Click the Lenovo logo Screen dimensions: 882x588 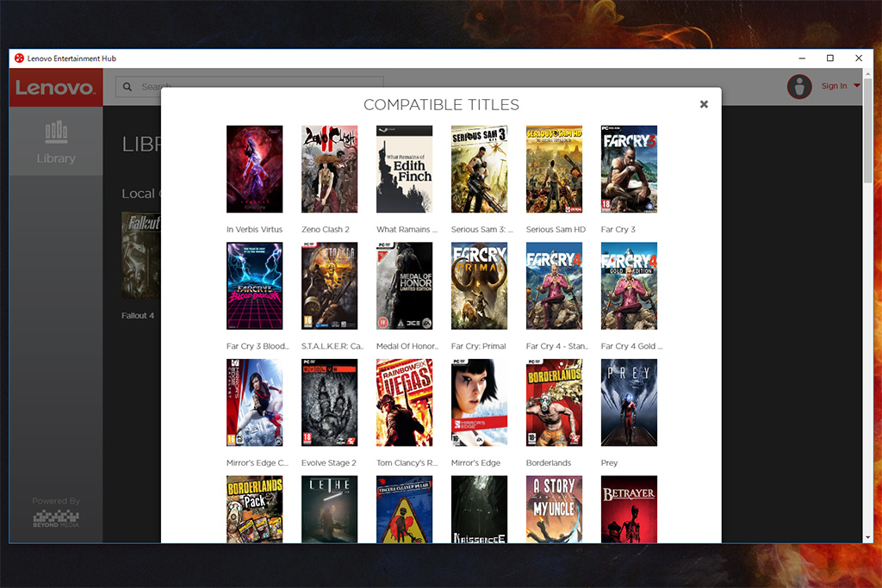point(56,88)
